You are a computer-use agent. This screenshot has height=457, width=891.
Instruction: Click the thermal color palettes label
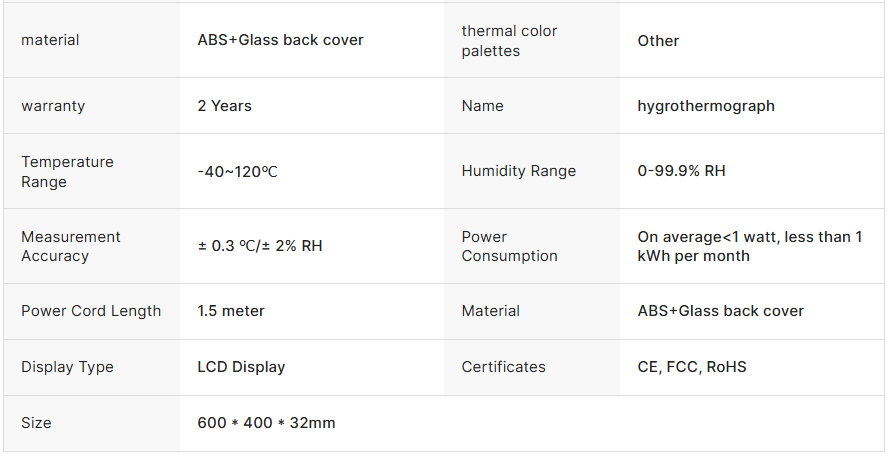509,41
